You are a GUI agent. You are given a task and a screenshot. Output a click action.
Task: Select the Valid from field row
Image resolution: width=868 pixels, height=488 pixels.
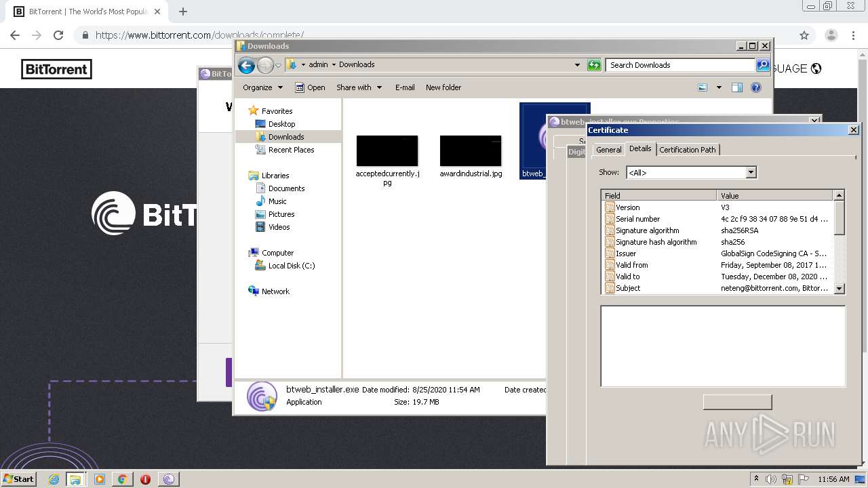pyautogui.click(x=718, y=265)
